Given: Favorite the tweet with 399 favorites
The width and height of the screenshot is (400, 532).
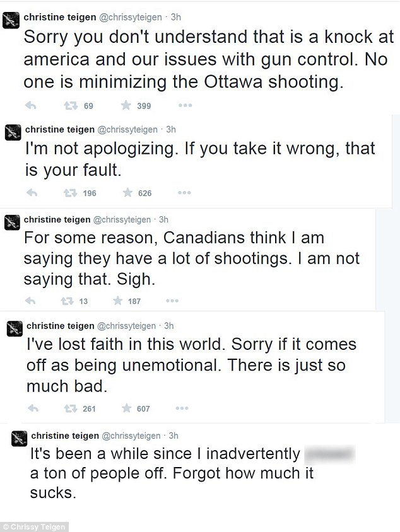Looking at the screenshot, I should click(x=127, y=105).
